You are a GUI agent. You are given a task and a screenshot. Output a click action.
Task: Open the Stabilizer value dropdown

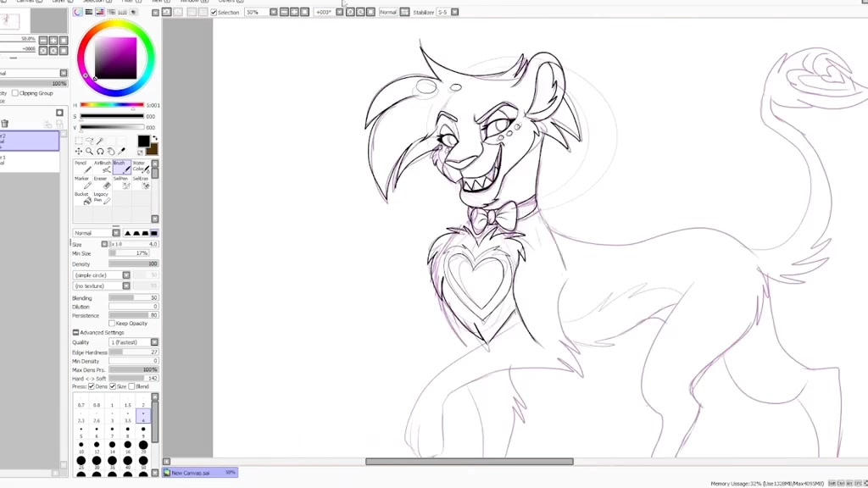coord(454,12)
